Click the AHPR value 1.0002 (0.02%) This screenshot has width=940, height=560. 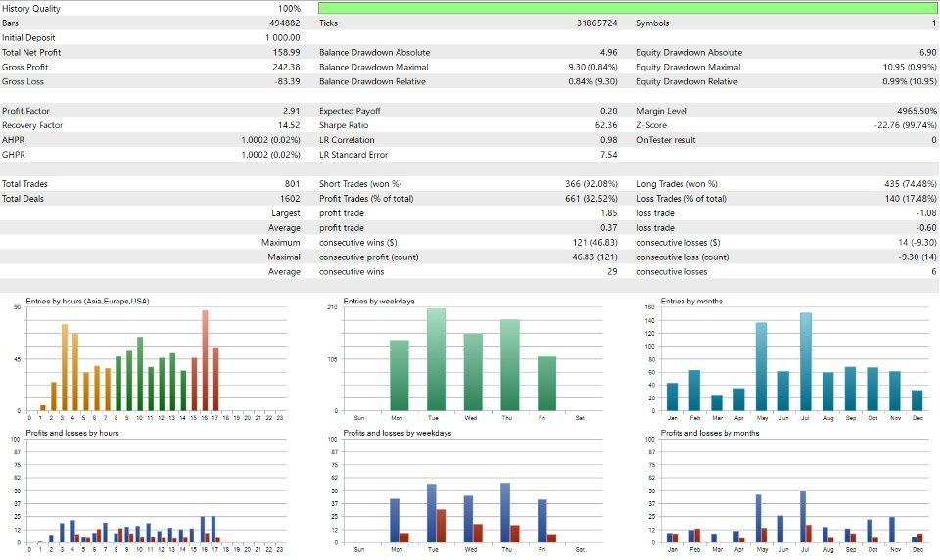[x=270, y=140]
